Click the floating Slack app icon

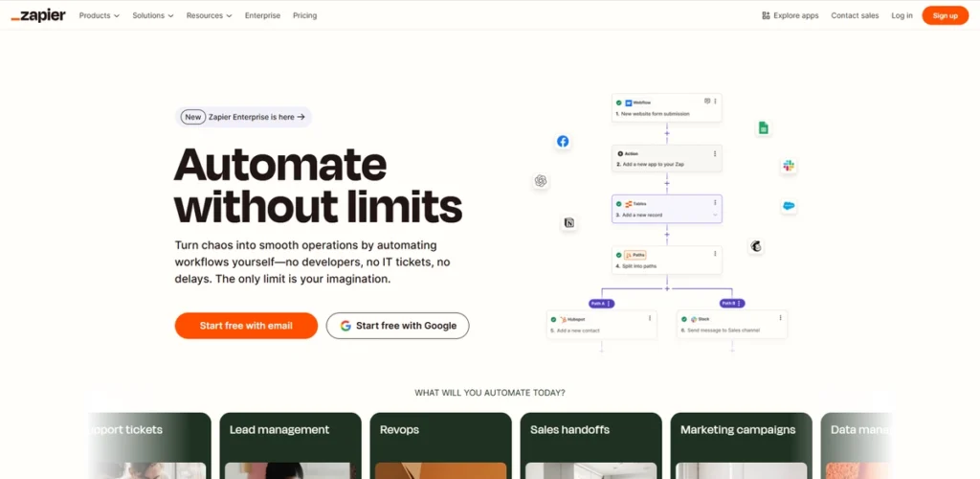(x=789, y=166)
